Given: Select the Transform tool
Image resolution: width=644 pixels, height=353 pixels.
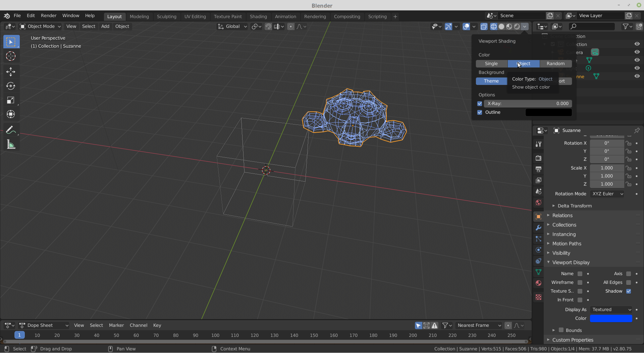Looking at the screenshot, I should [x=11, y=114].
